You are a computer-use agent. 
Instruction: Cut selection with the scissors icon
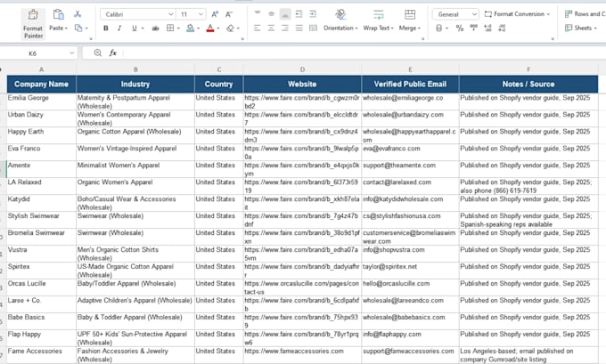coord(78,14)
